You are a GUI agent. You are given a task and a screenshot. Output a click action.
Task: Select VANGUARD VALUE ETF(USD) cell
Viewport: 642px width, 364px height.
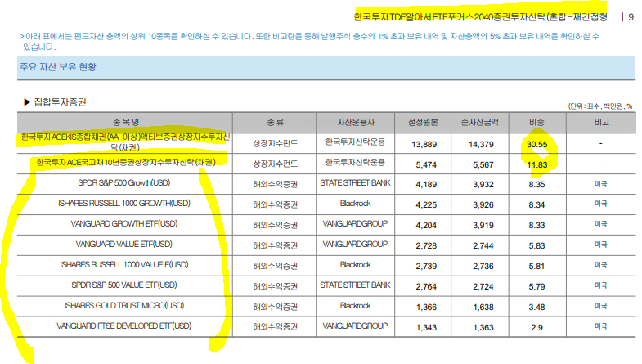(x=124, y=244)
